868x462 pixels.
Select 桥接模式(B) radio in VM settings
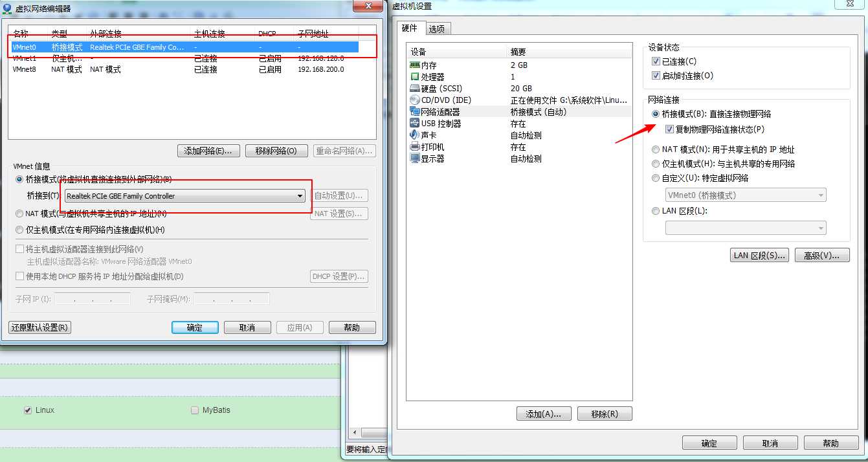tap(656, 114)
